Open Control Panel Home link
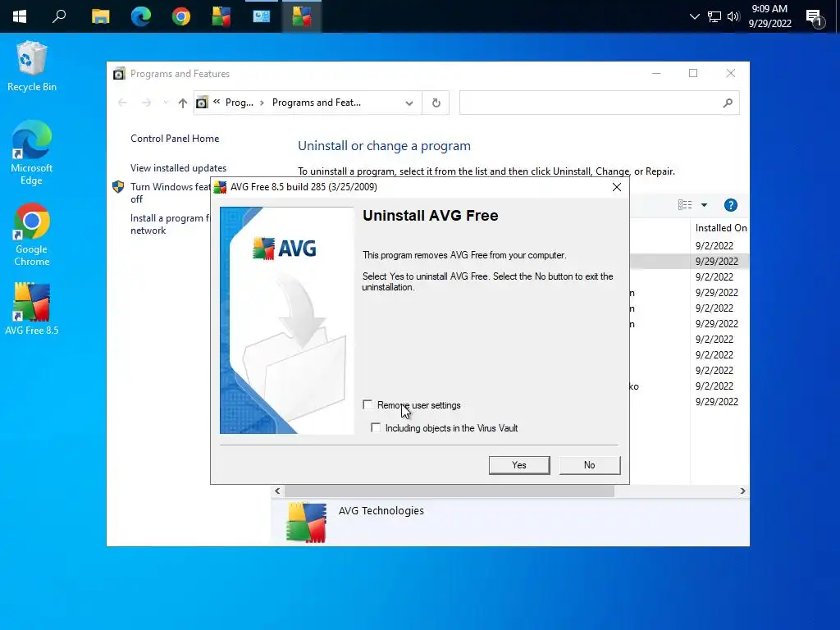 (175, 138)
